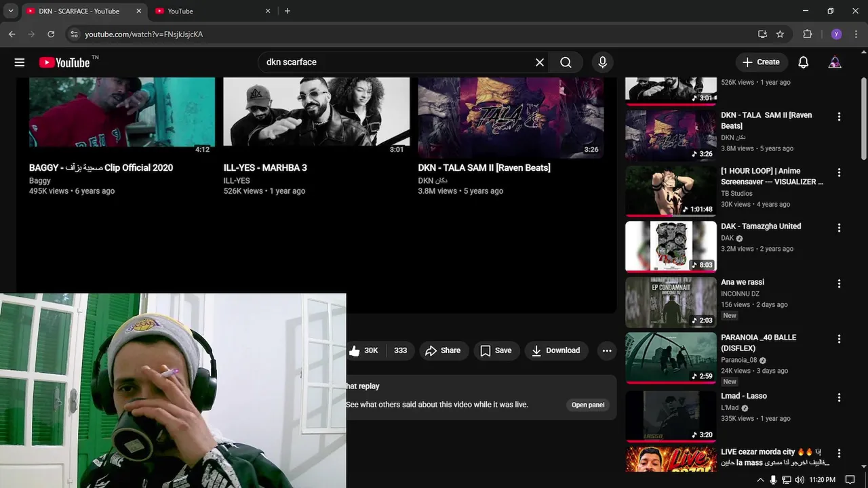Viewport: 868px width, 488px height.
Task: Reload the current page
Action: [x=51, y=34]
